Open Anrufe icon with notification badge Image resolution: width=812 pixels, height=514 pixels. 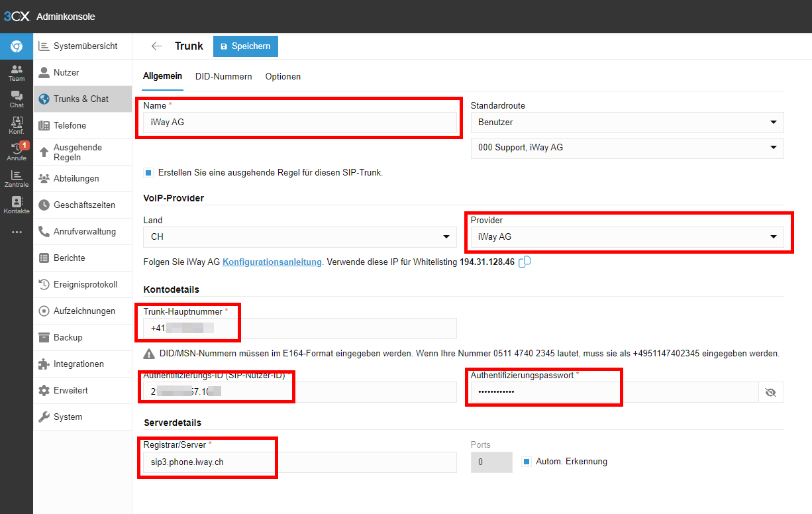coord(17,152)
